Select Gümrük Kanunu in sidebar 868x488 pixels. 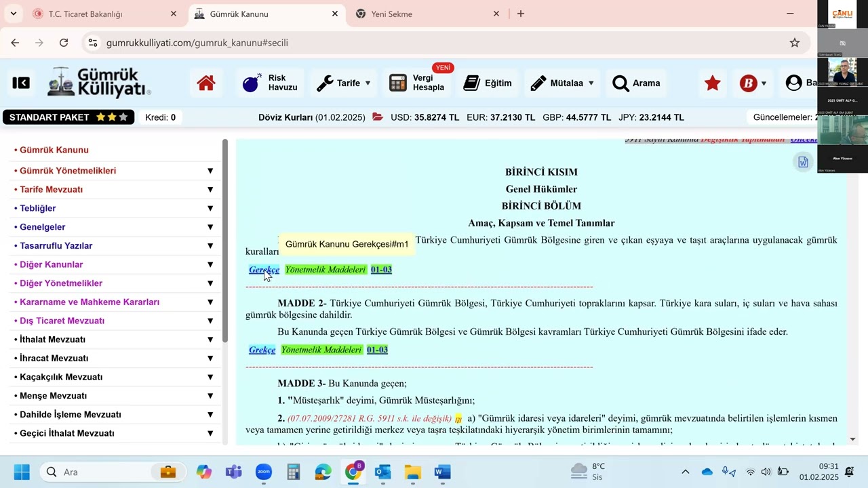pos(54,150)
